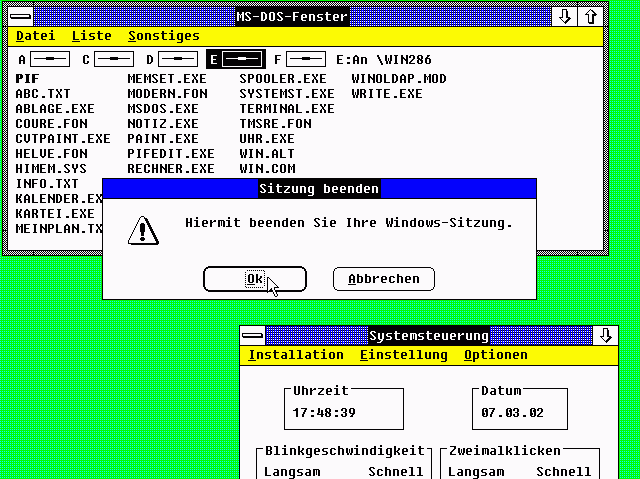640x479 pixels.
Task: Select MSDOS.EXE file
Action: pyautogui.click(x=163, y=109)
